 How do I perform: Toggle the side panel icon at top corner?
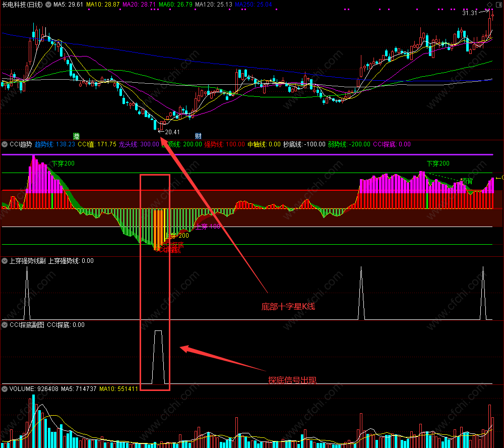pyautogui.click(x=499, y=5)
